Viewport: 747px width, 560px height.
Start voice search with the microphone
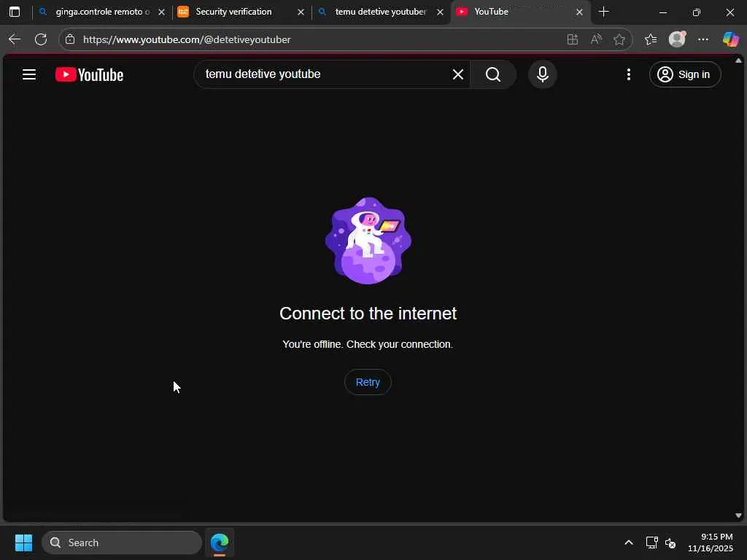542,74
